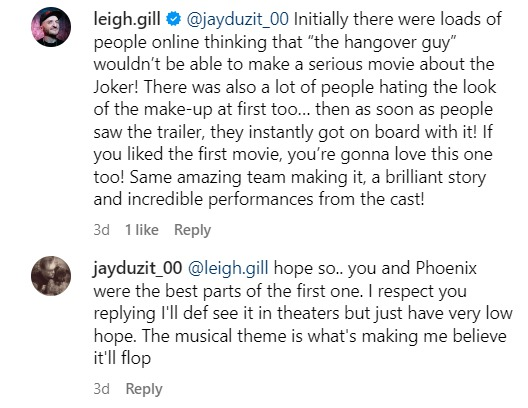Open the @leigh.gill mention link
This screenshot has width=528, height=408.
(x=228, y=269)
